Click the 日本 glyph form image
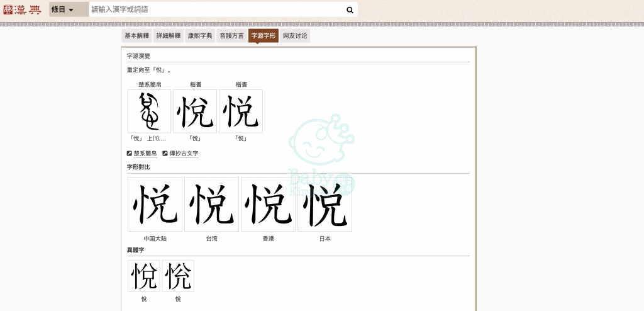This screenshot has width=644, height=311. (325, 204)
